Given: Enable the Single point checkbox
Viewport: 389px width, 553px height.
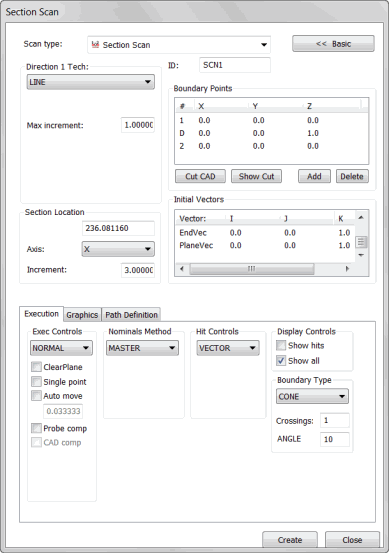Looking at the screenshot, I should tap(36, 382).
